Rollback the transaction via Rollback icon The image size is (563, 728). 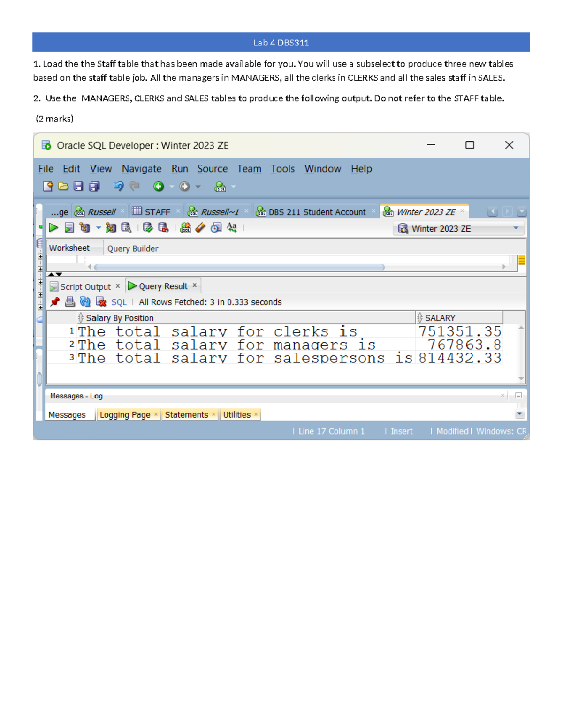point(163,228)
